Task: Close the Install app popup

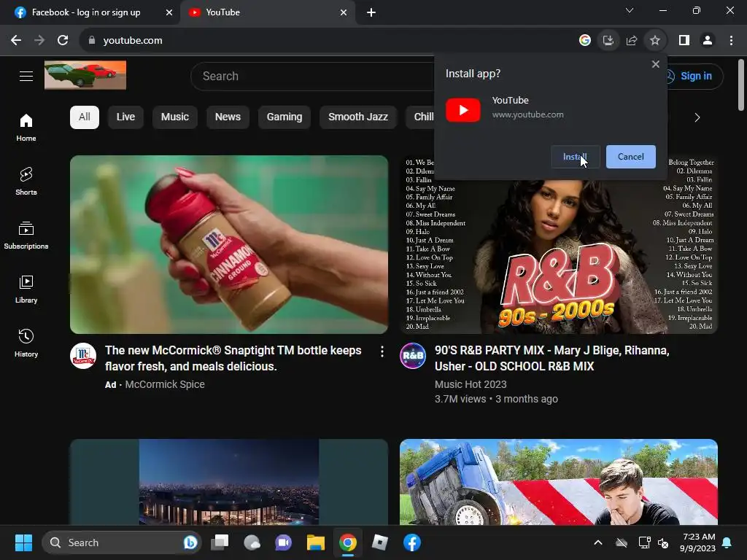Action: 656,64
